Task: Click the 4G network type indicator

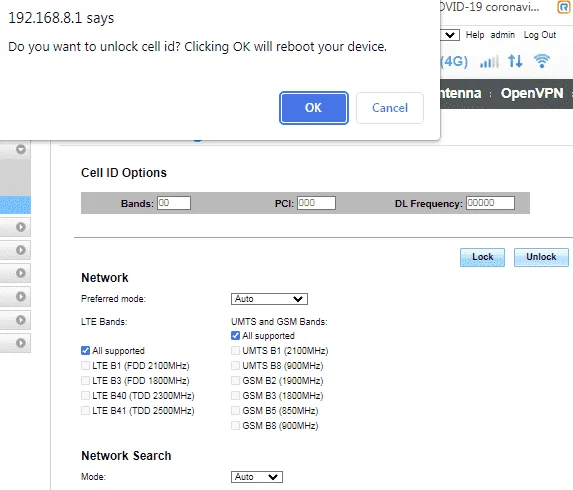Action: pyautogui.click(x=454, y=61)
